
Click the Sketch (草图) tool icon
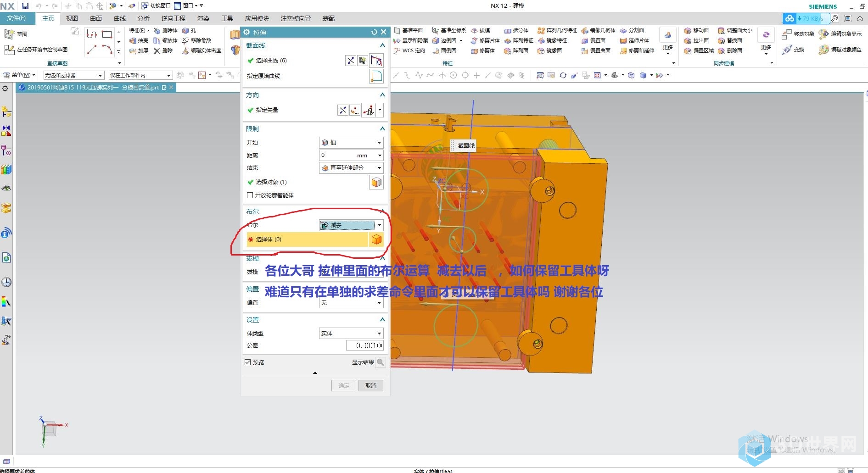pos(9,34)
